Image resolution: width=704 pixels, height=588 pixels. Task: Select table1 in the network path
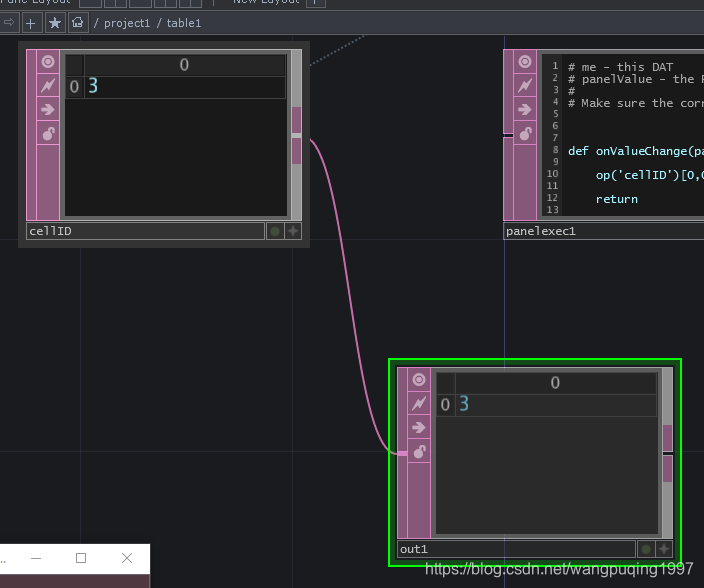pos(184,23)
